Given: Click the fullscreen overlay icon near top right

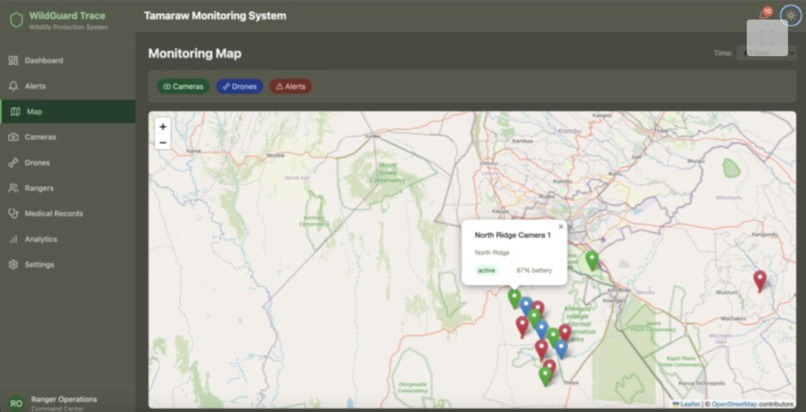Looking at the screenshot, I should (x=767, y=38).
